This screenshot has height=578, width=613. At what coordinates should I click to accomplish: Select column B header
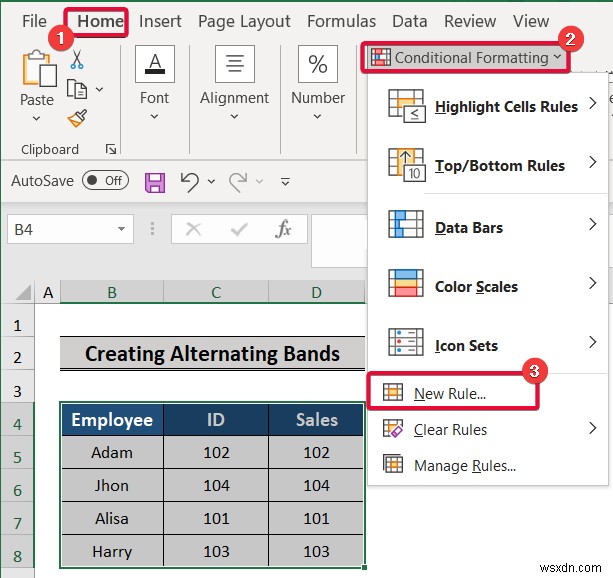click(x=112, y=292)
